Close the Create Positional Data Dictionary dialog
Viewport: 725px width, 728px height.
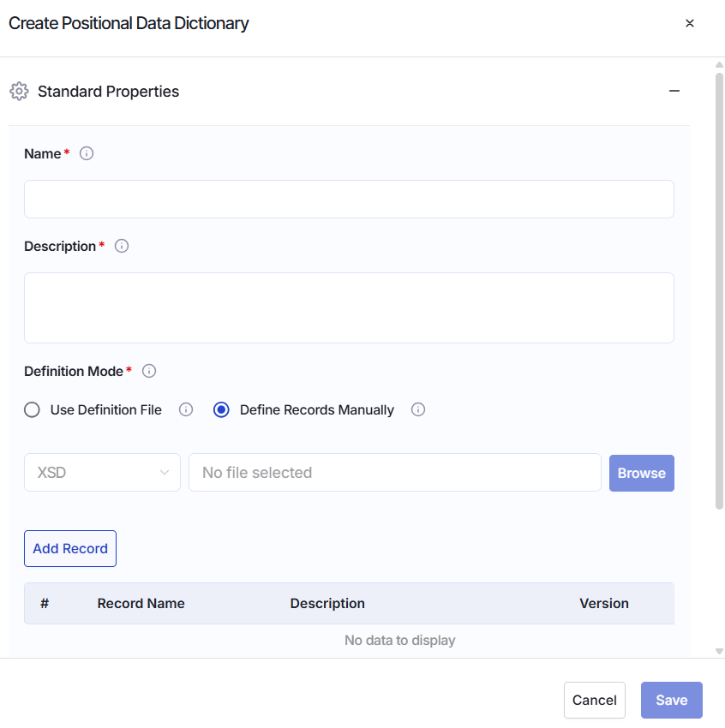click(690, 23)
